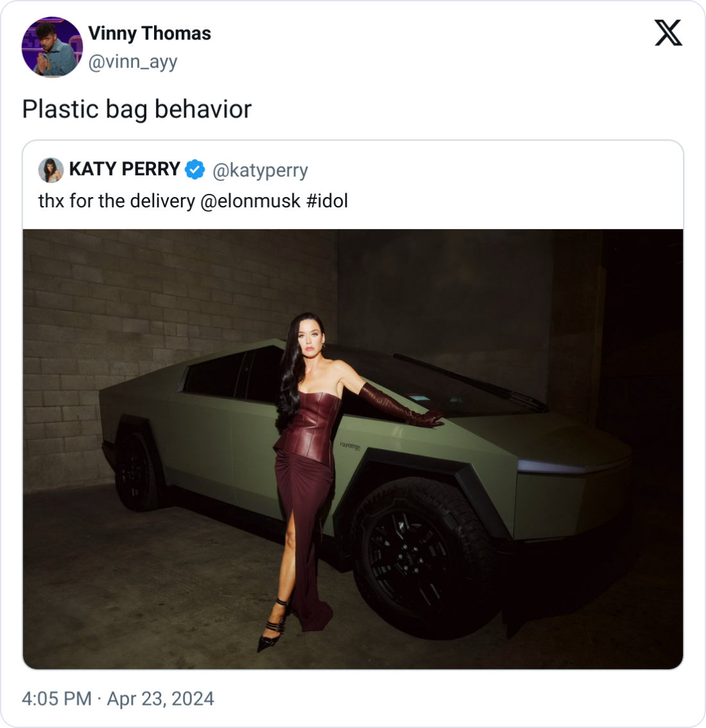
Task: Click the "Plastic bag behavior" tweet text
Action: click(x=137, y=109)
